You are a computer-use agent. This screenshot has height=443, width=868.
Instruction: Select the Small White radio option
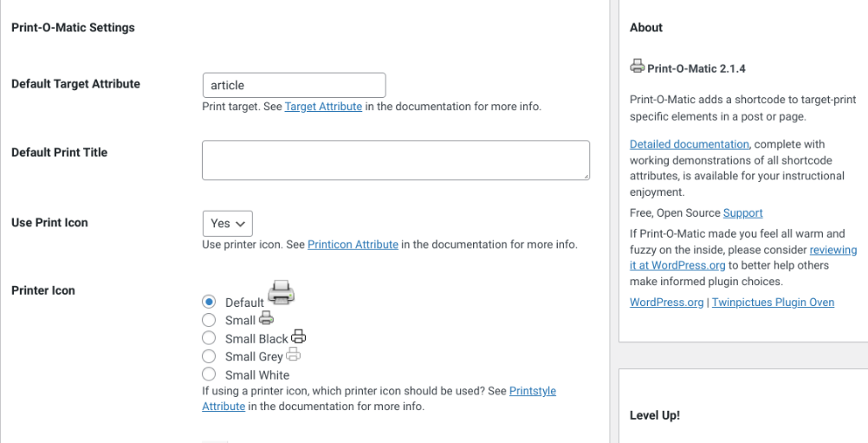click(x=209, y=375)
